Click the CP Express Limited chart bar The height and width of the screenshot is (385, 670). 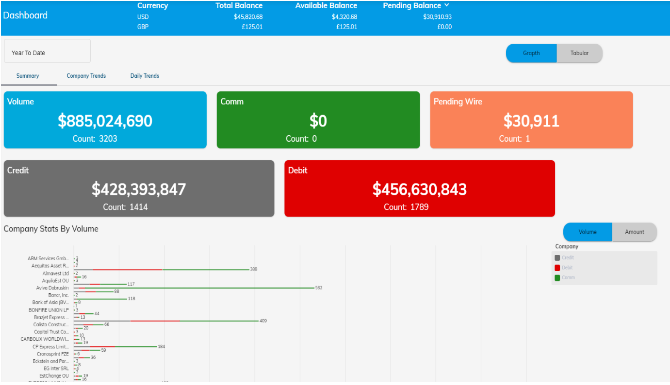(115, 347)
